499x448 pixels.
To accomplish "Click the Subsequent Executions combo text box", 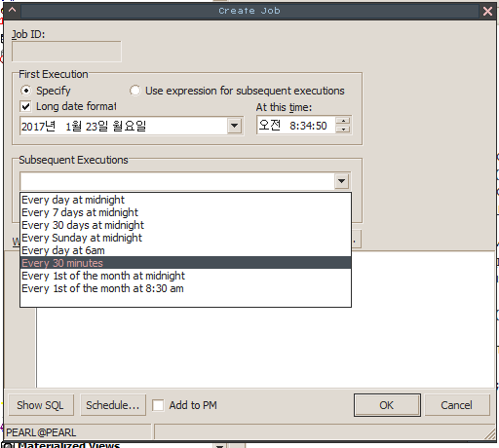I will pos(177,181).
